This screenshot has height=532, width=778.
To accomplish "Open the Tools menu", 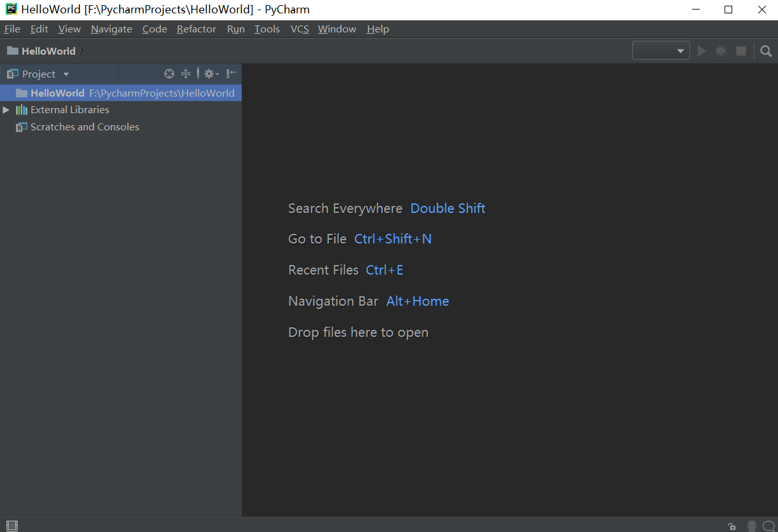I will (267, 29).
